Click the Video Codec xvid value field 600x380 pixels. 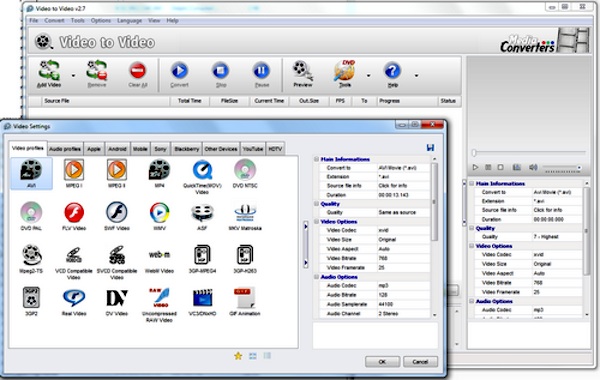click(x=403, y=230)
